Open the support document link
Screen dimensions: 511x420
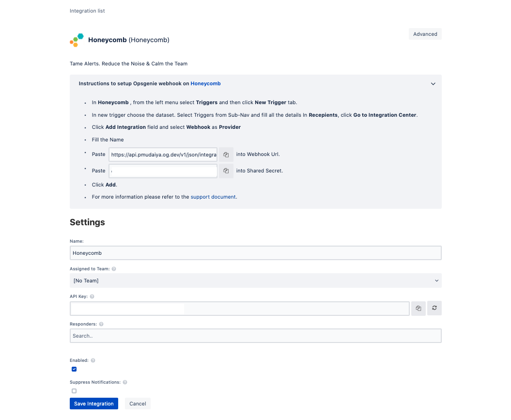click(213, 197)
